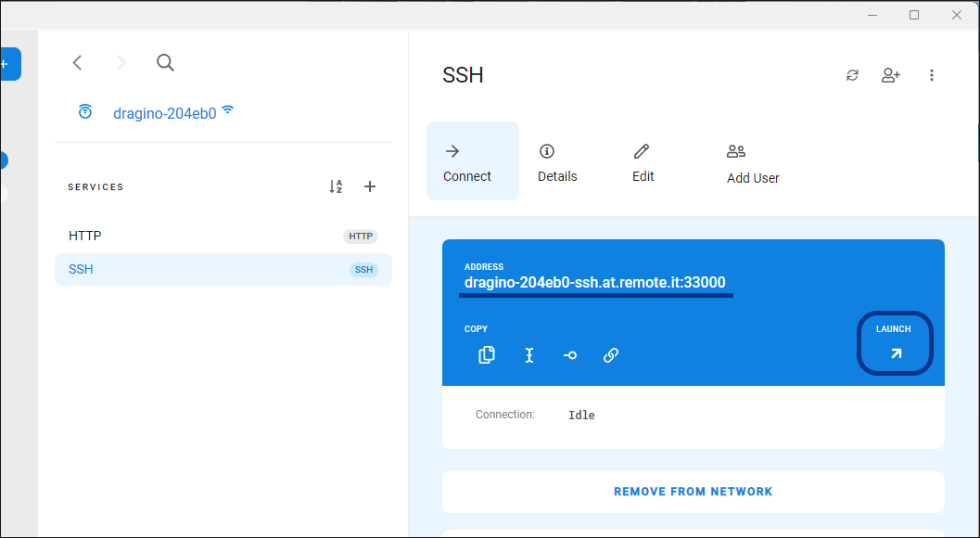This screenshot has height=538, width=980.
Task: Click the HTTP type badge
Action: coord(361,237)
